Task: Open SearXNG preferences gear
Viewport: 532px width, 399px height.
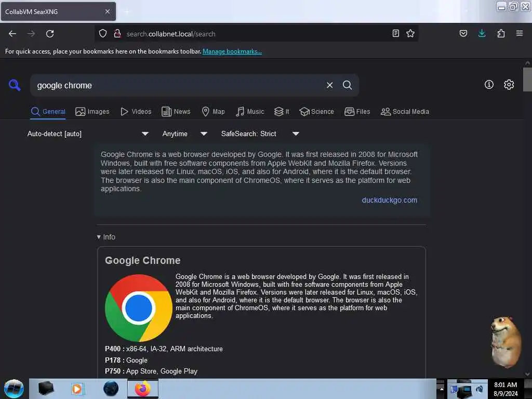Action: point(509,85)
